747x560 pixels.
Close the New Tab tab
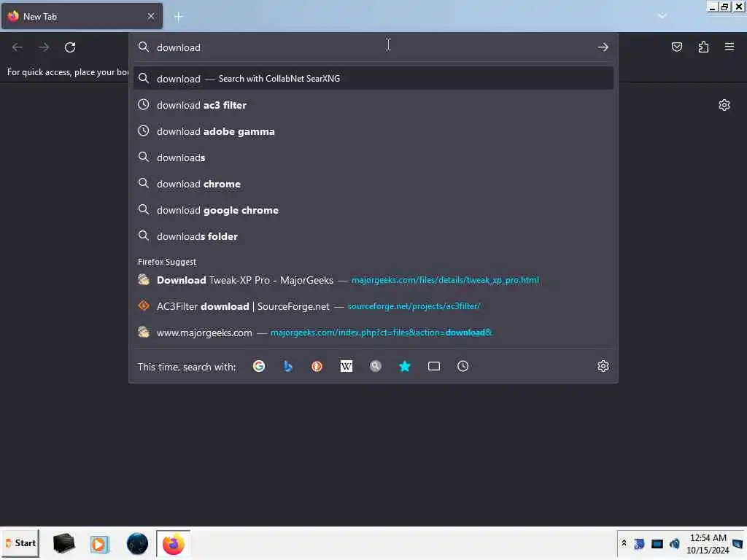(151, 16)
